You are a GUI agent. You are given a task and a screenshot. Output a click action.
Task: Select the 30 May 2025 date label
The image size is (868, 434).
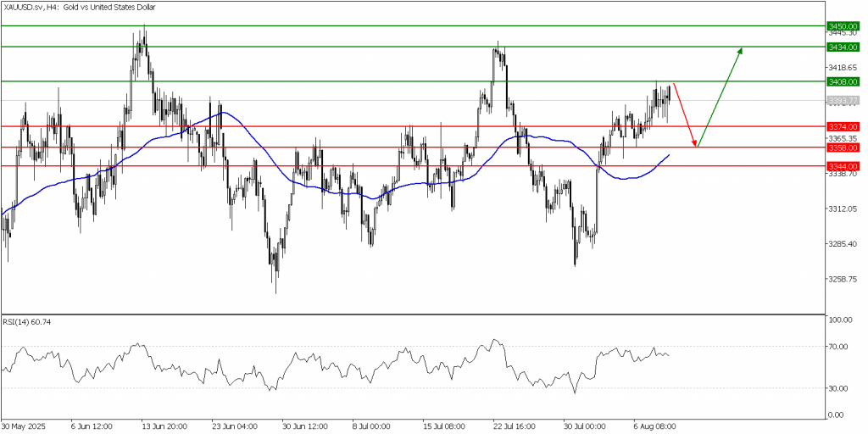click(x=22, y=426)
